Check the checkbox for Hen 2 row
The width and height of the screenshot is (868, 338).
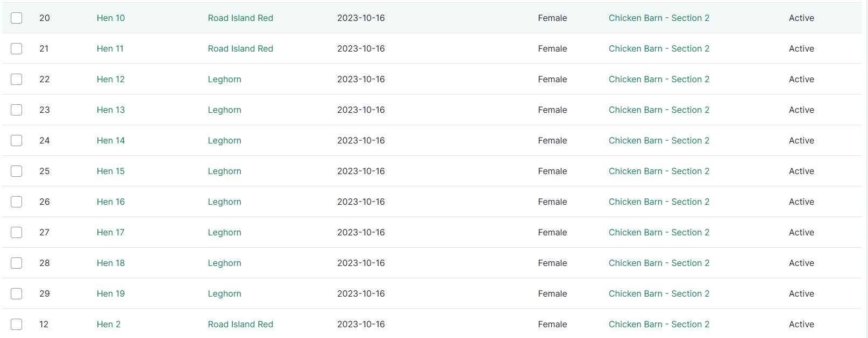[x=17, y=324]
